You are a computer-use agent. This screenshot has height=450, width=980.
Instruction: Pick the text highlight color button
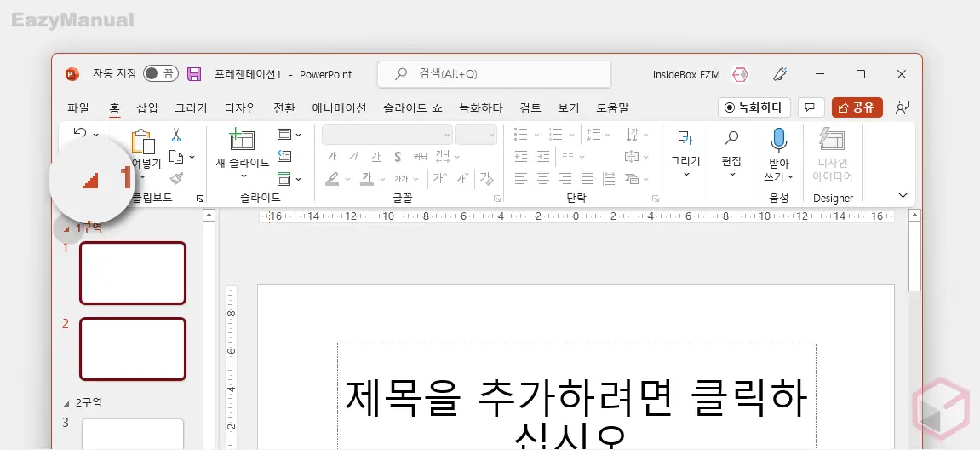click(333, 178)
